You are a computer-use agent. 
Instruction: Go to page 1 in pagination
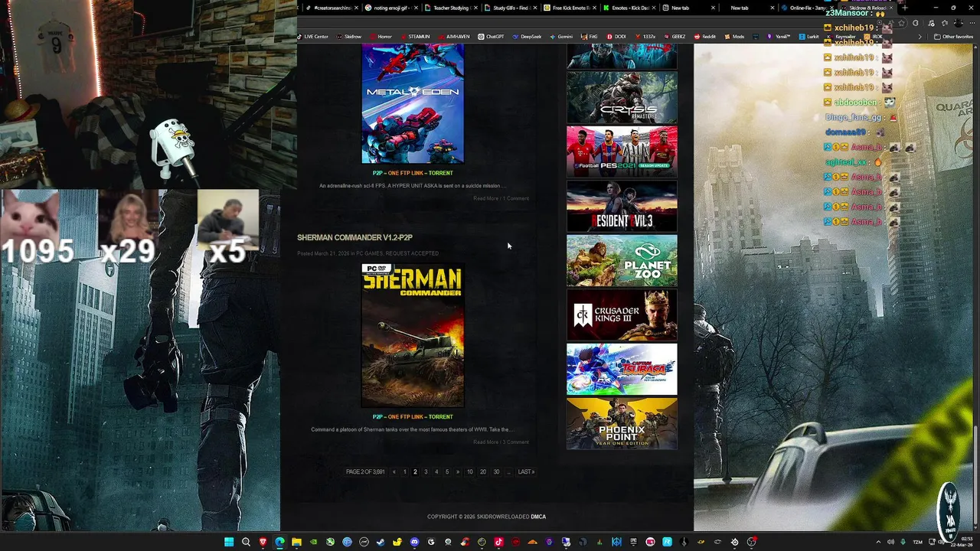pos(404,471)
